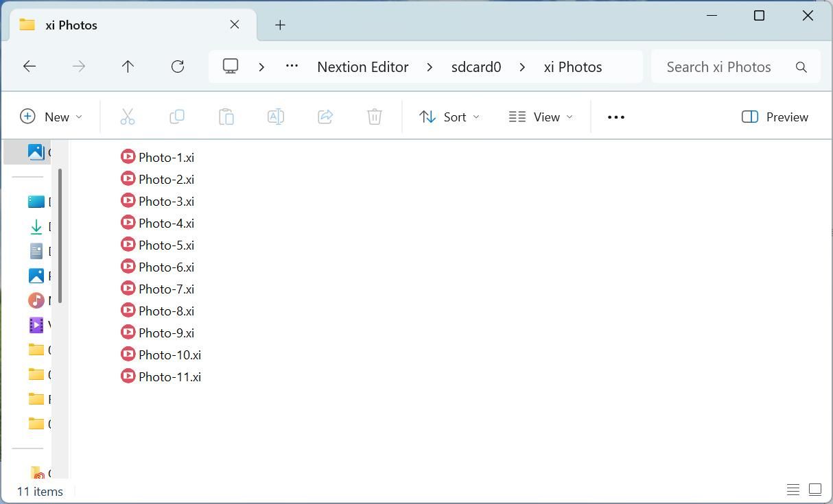Select the Rename icon in the toolbar
Viewport: 833px width, 504px height.
276,117
